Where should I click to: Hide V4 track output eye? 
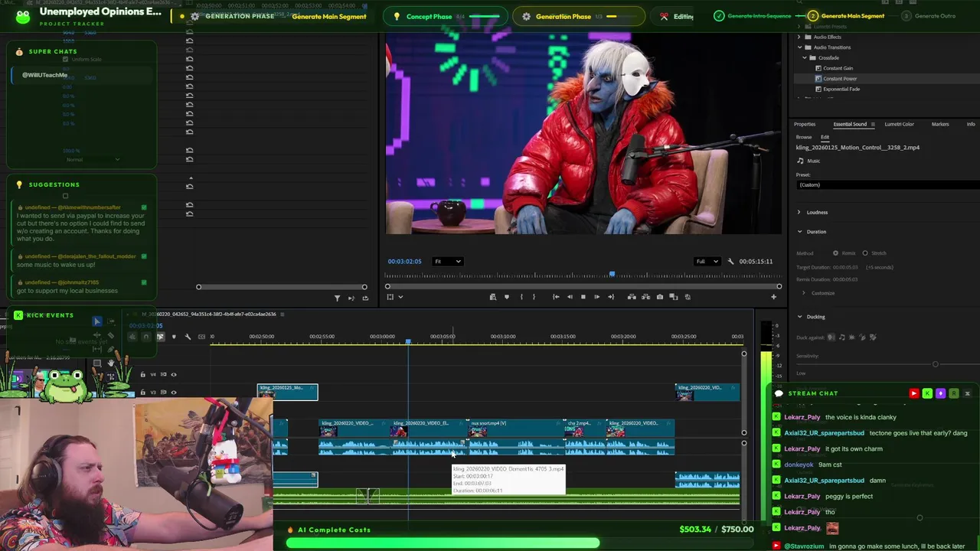(x=174, y=374)
